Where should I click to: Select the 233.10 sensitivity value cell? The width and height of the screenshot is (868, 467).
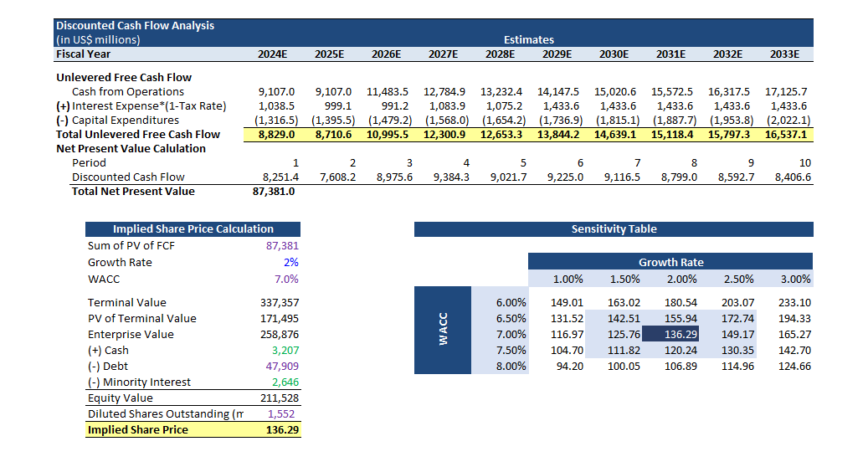point(794,303)
